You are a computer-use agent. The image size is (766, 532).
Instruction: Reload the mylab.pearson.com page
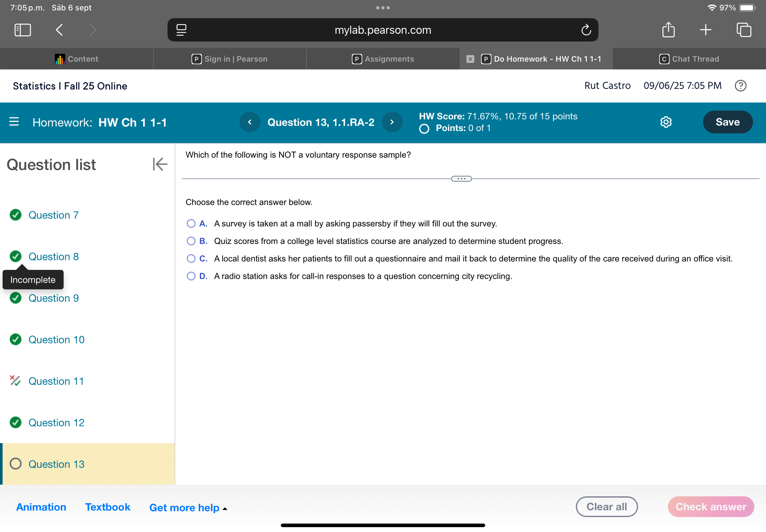586,30
